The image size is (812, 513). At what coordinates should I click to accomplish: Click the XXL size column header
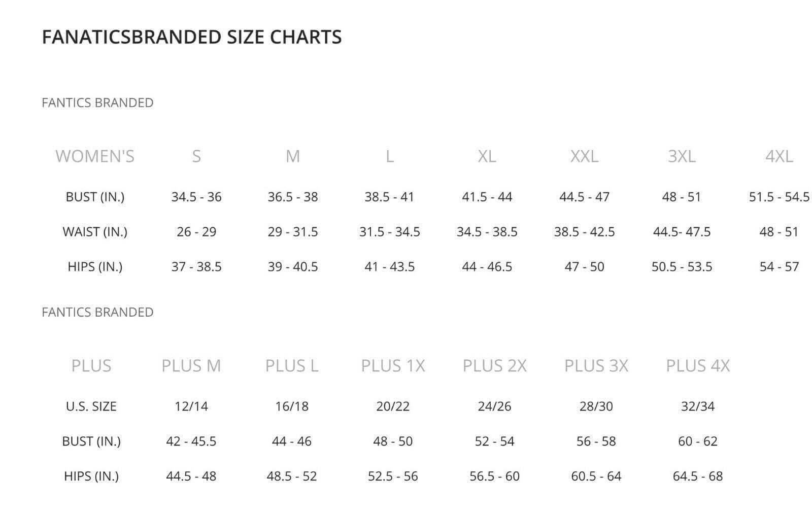pyautogui.click(x=584, y=156)
